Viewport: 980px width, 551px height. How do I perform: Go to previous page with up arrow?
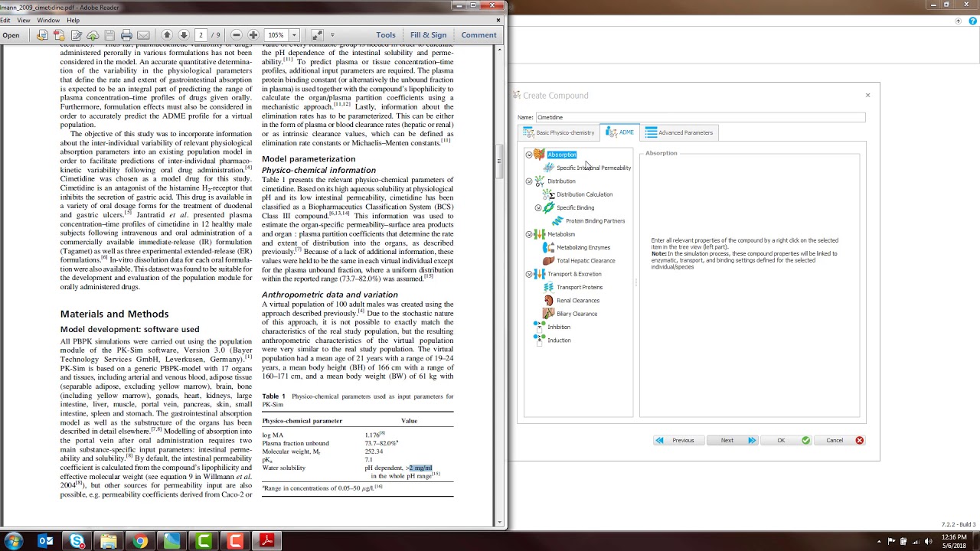point(167,35)
